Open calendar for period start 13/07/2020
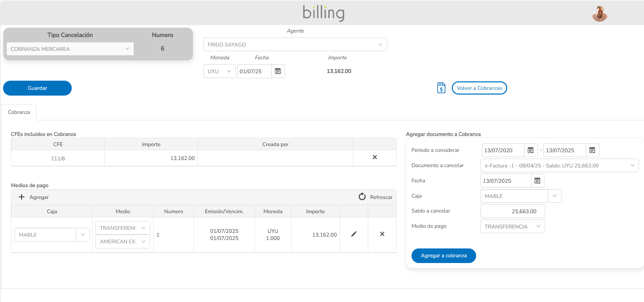The image size is (644, 302). 531,150
